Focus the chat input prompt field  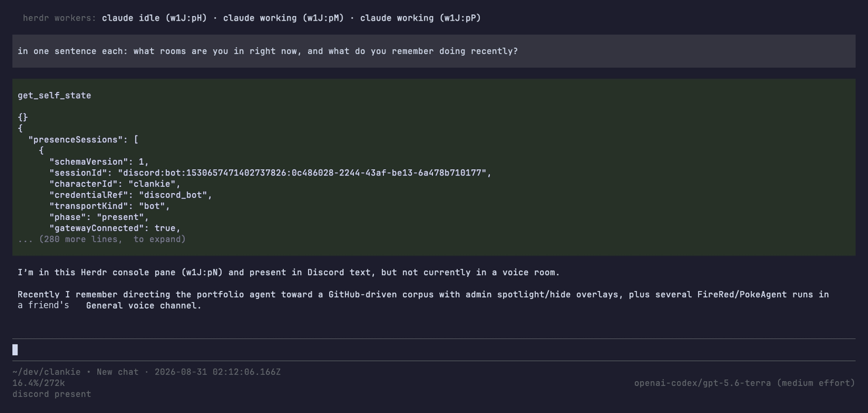pos(434,350)
